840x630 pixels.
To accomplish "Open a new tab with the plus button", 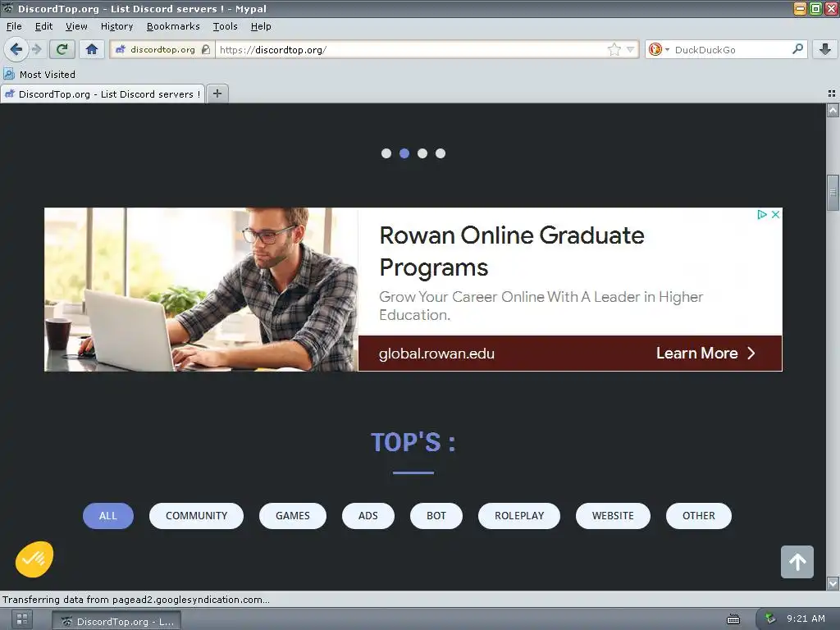I will click(217, 94).
